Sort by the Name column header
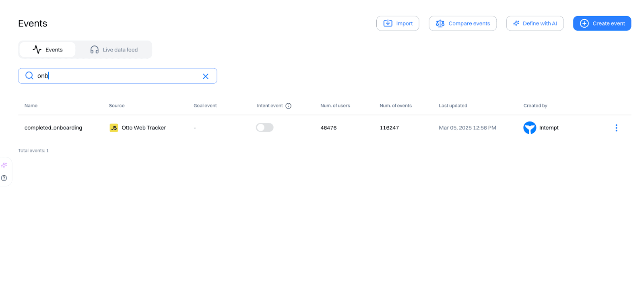 click(31, 106)
